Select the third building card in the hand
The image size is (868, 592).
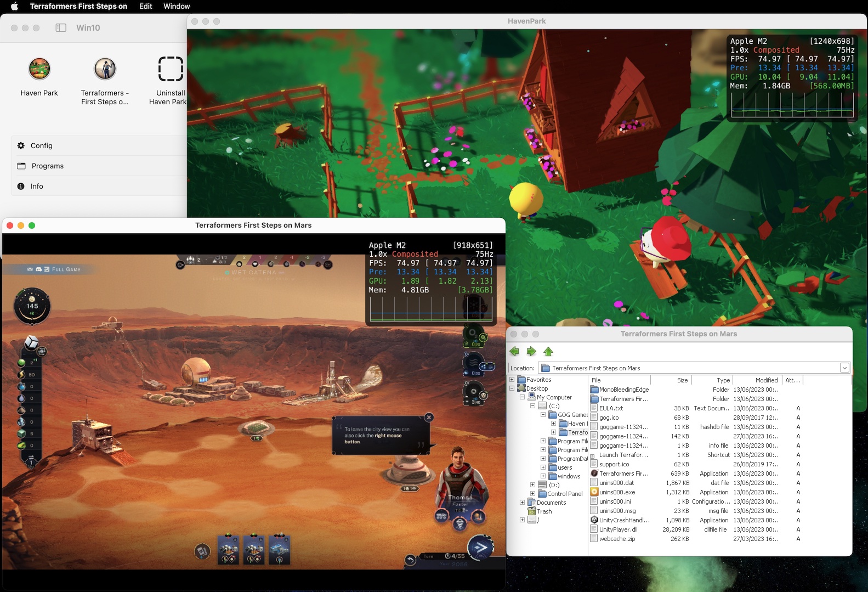(280, 550)
